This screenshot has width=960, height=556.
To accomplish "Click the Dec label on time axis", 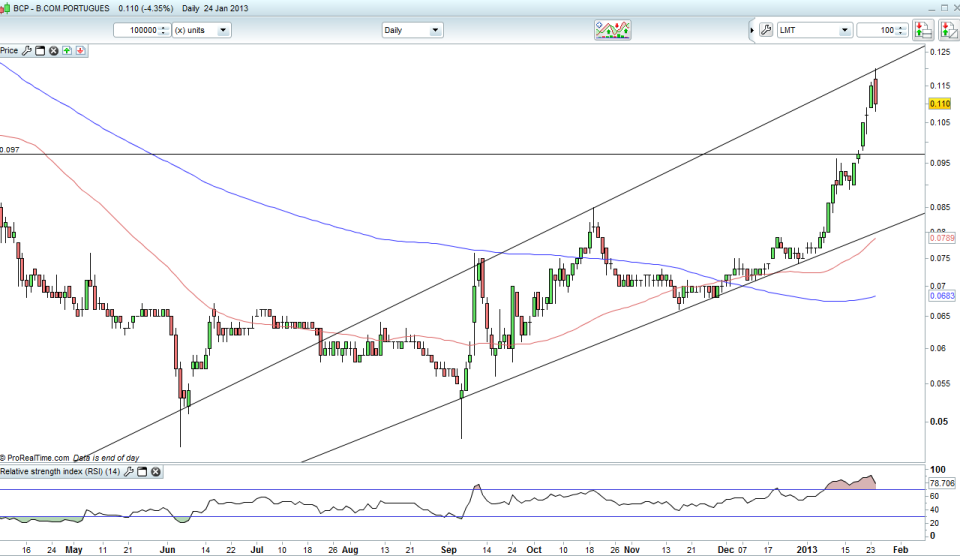I will (726, 549).
